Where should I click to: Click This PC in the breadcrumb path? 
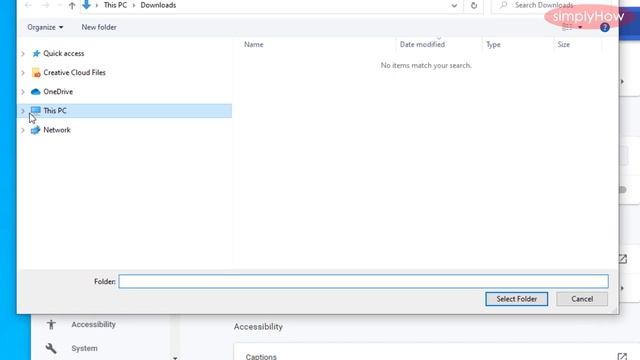(115, 5)
